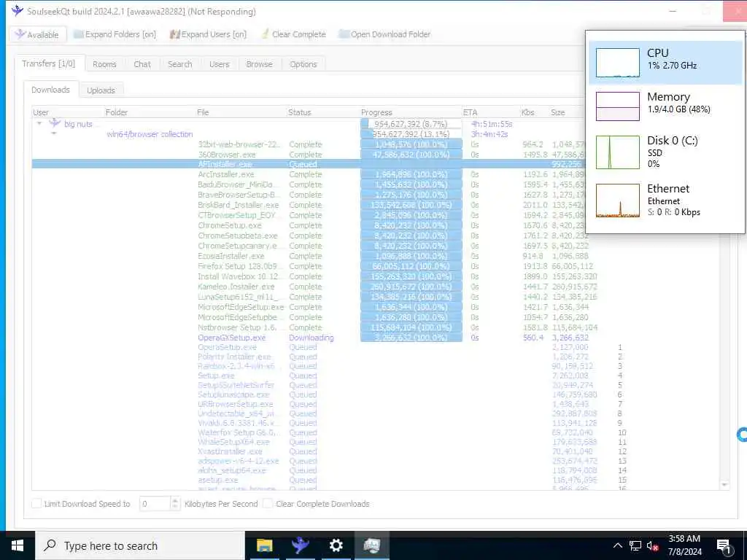Enable Clear Complete Downloads checkbox
This screenshot has height=560, width=747.
268,503
